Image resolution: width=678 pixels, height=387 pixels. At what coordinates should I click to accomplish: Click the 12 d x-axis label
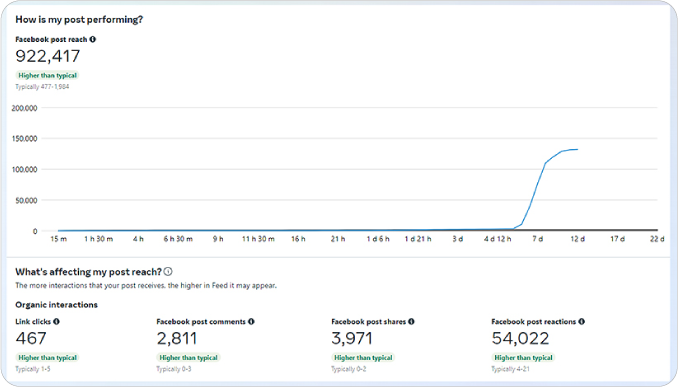click(577, 239)
